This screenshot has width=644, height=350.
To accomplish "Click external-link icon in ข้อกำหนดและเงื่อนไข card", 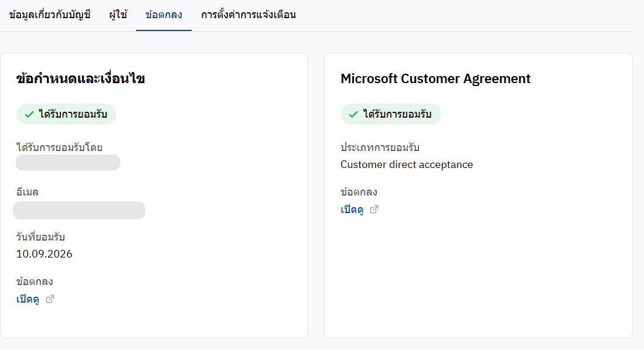I will [50, 299].
